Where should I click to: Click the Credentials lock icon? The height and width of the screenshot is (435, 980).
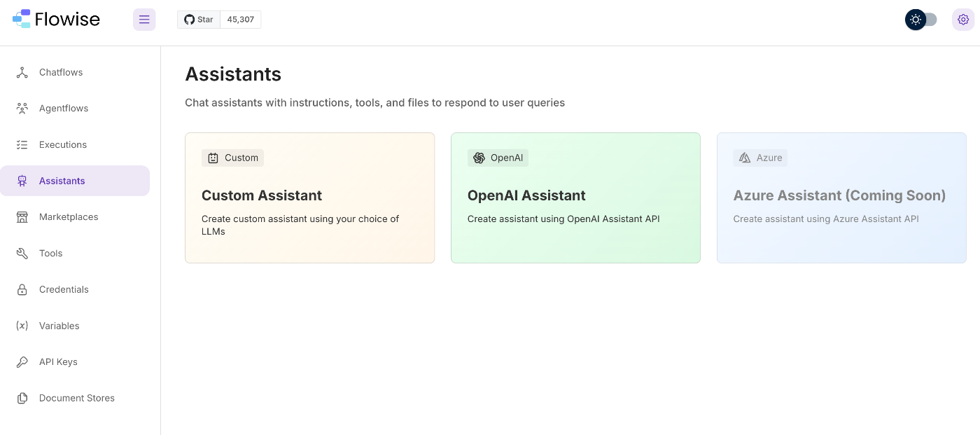22,289
